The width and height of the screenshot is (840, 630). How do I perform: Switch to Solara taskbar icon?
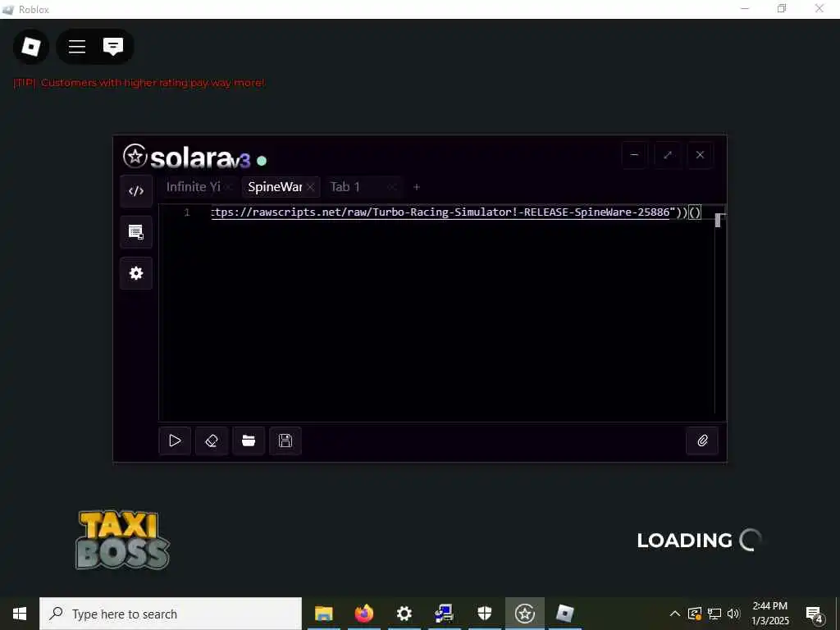pyautogui.click(x=525, y=614)
